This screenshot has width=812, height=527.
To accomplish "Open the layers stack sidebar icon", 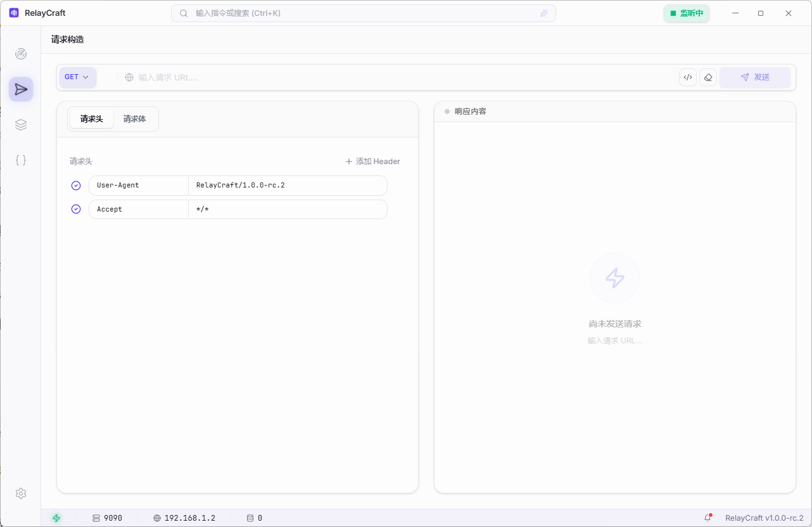I will pyautogui.click(x=21, y=125).
